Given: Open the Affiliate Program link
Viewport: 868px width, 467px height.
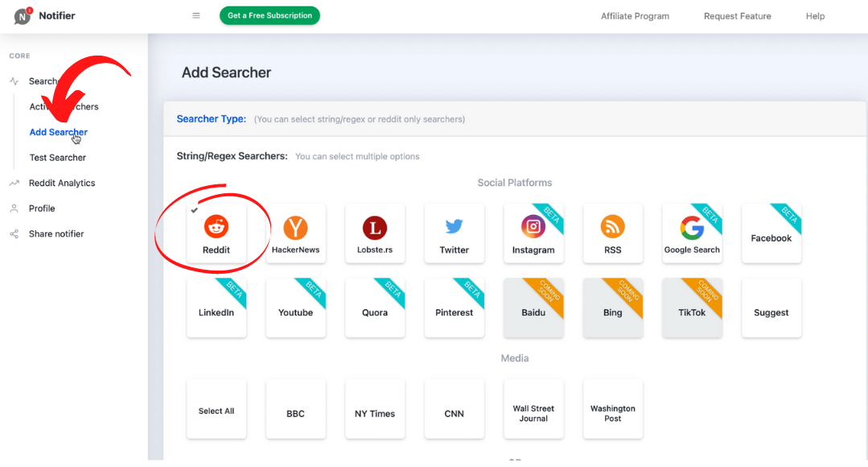Looking at the screenshot, I should point(635,16).
